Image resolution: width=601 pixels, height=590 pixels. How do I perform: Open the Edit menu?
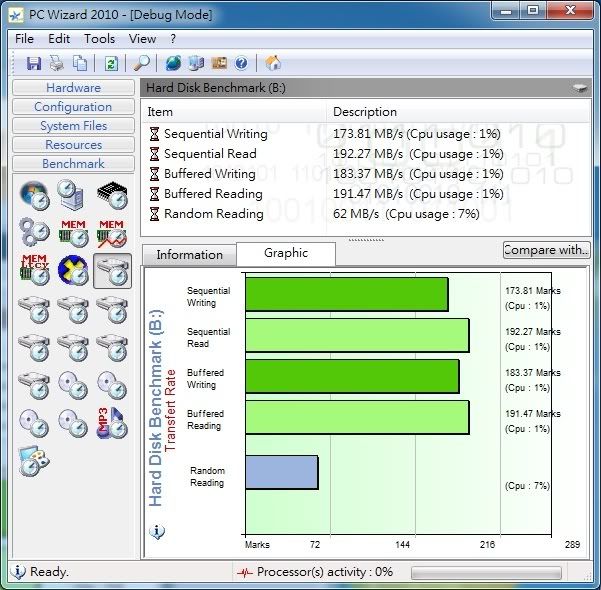coord(59,39)
